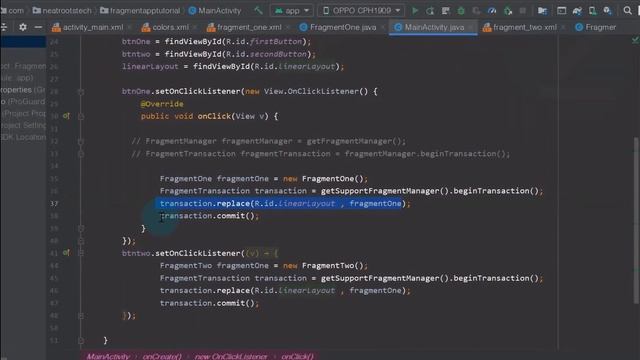Collapse the onClick method fold marker on line 30
Image resolution: width=640 pixels, height=360 pixels.
[x=81, y=117]
